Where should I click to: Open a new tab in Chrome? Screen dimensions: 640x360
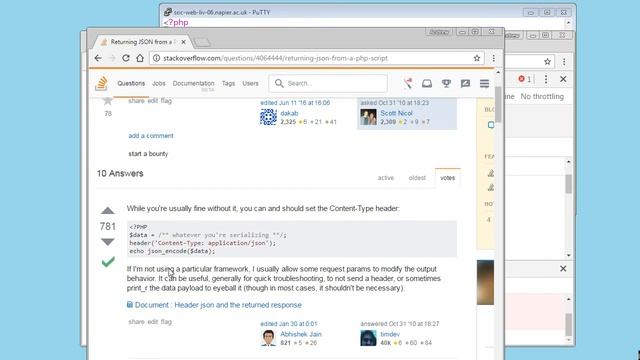[x=202, y=42]
